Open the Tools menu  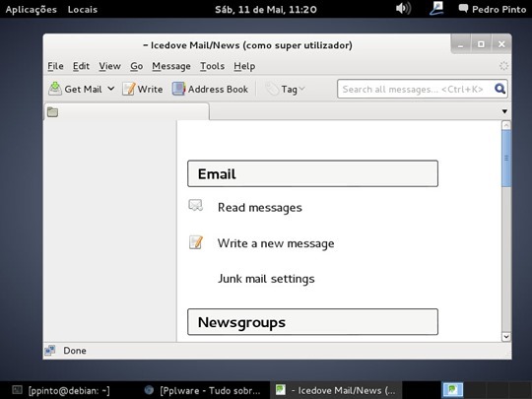coord(212,66)
